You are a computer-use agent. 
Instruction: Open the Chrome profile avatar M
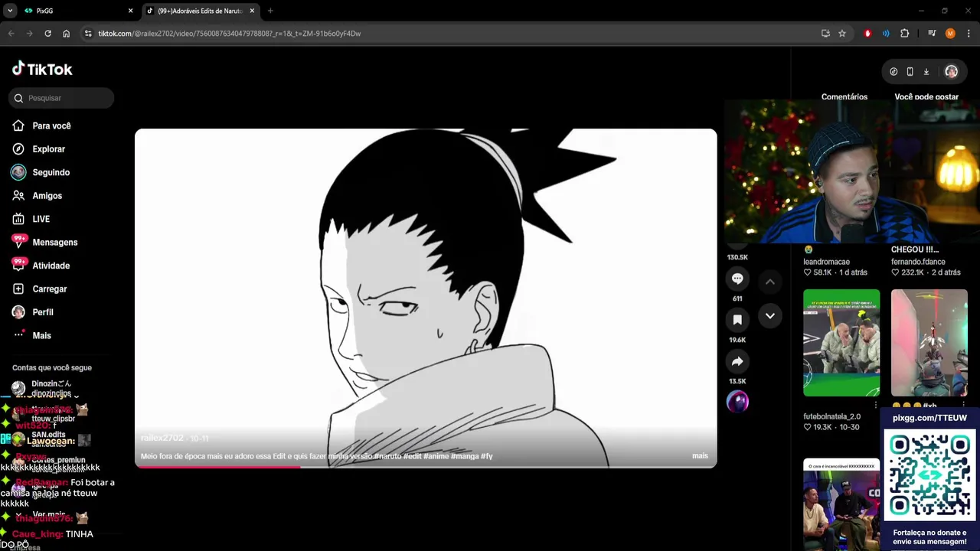point(950,34)
